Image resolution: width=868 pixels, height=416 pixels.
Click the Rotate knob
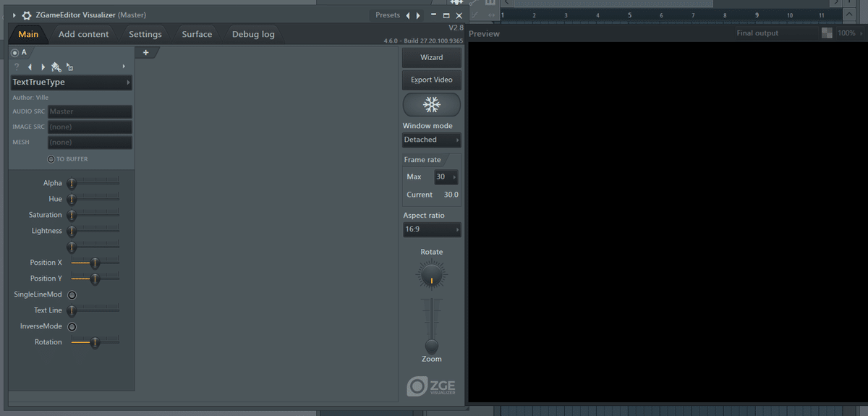click(432, 276)
